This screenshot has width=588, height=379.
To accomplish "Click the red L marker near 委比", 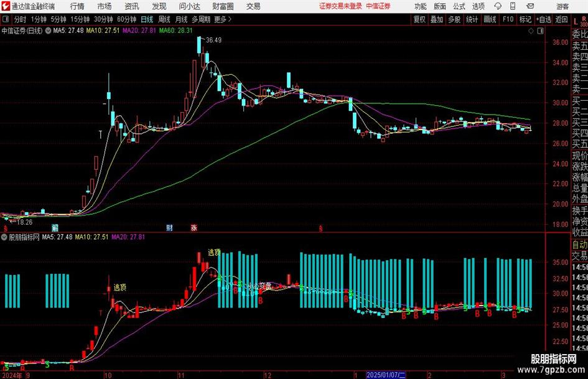I will coord(576,22).
